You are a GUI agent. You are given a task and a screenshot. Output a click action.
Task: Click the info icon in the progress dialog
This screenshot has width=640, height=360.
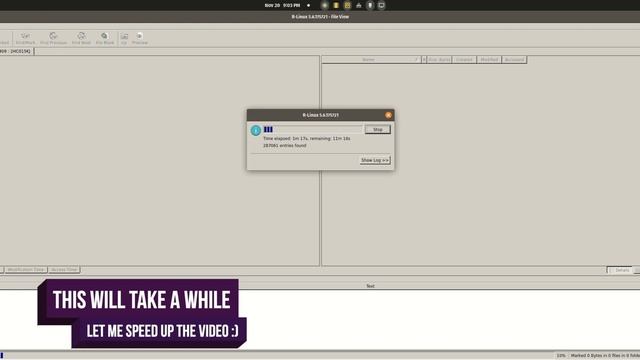(x=256, y=130)
